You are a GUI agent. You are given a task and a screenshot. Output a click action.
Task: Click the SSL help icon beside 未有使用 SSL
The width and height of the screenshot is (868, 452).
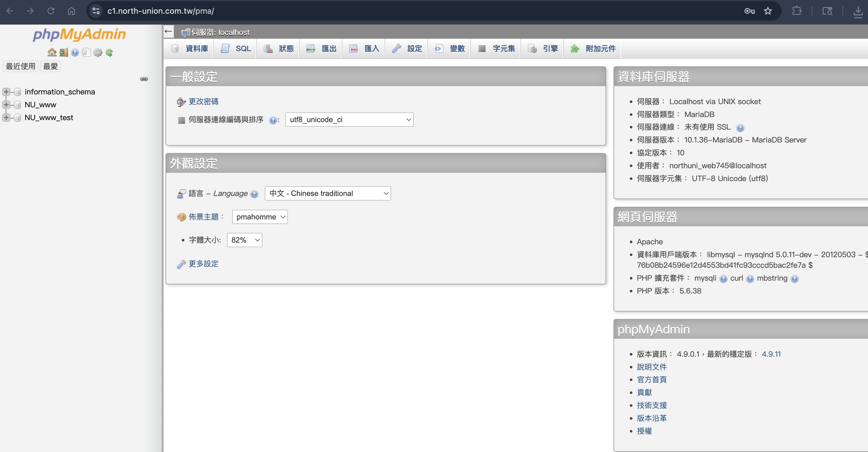[740, 128]
